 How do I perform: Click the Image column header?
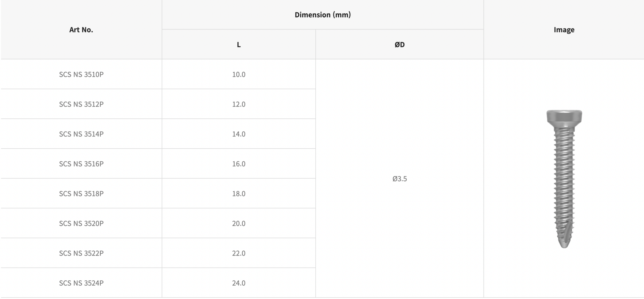564,30
